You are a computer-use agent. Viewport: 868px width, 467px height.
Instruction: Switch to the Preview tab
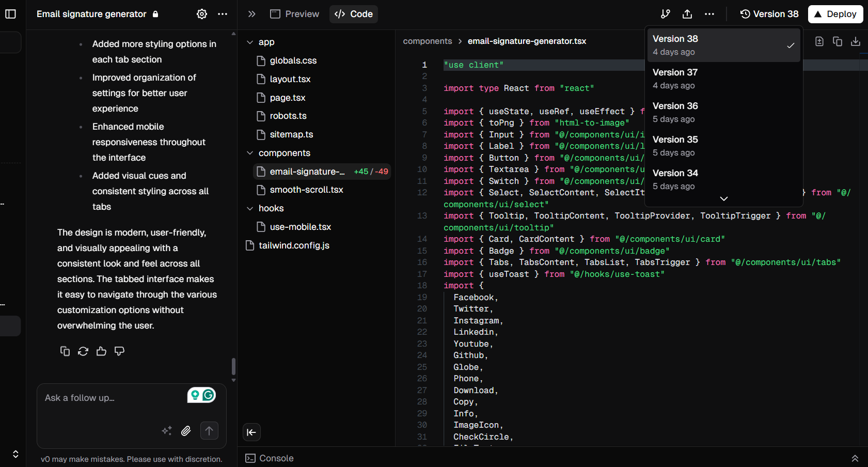295,14
